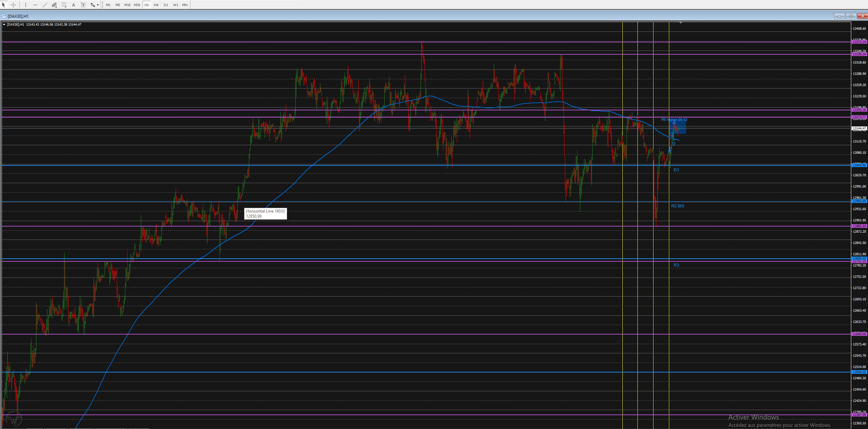Expand the chart symbol triangle menu
Screen dimensions: 868x429
4,25
